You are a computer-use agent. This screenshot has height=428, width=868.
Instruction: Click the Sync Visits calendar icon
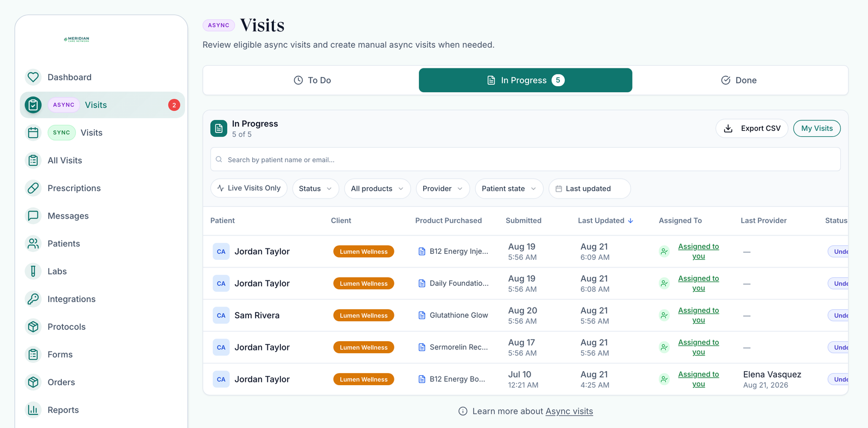click(33, 132)
